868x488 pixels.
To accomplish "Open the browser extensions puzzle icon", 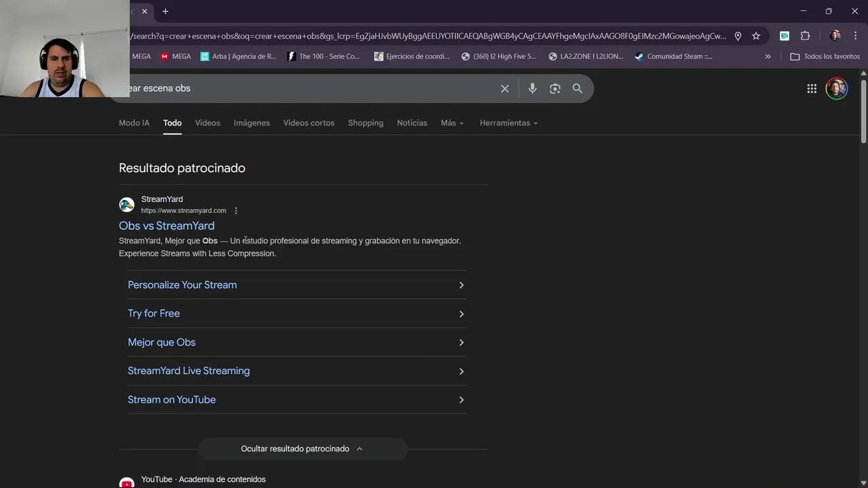I will tap(805, 36).
